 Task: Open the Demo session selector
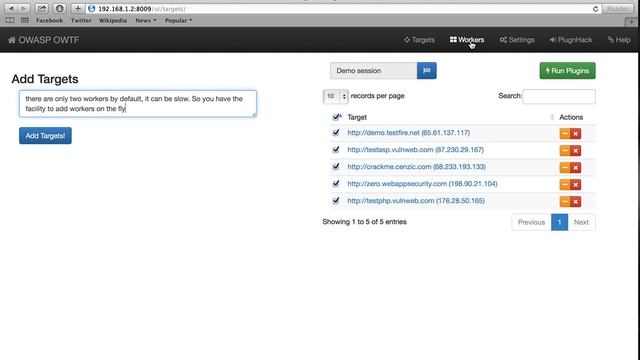(x=373, y=71)
